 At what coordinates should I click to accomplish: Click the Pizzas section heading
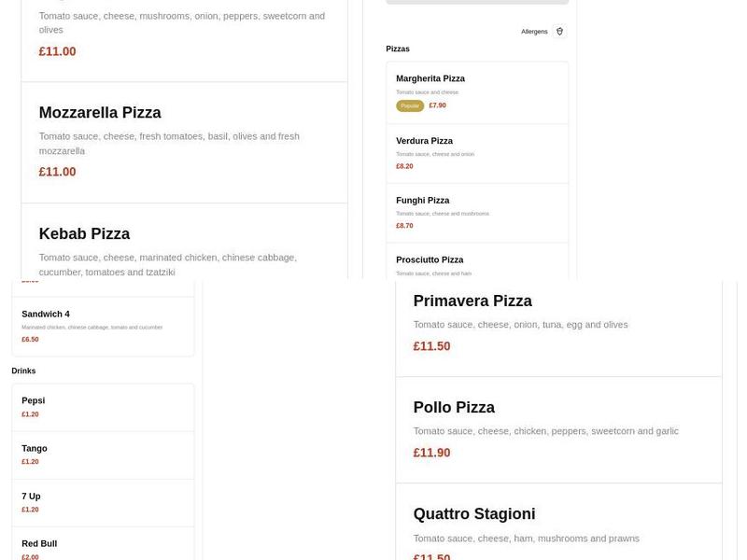(x=397, y=49)
